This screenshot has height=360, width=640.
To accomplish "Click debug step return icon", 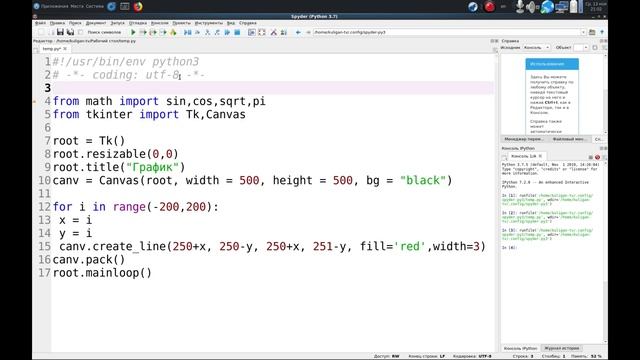I will click(217, 32).
